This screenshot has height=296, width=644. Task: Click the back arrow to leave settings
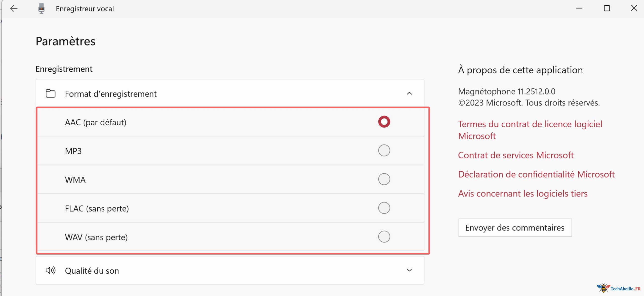[x=14, y=8]
